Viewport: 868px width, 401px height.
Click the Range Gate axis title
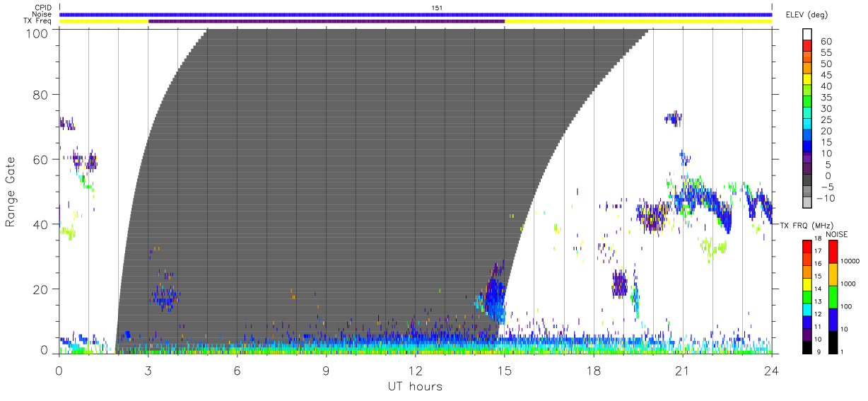(11, 192)
